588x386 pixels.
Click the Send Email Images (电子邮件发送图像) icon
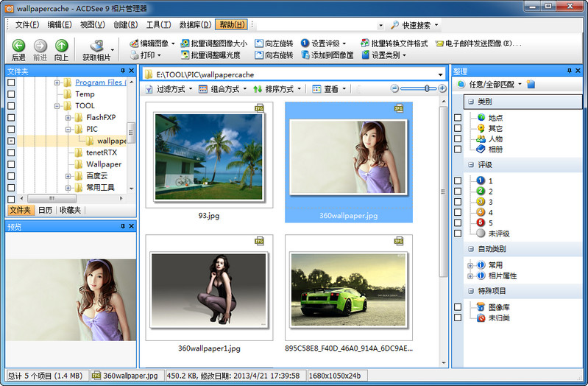click(x=439, y=43)
